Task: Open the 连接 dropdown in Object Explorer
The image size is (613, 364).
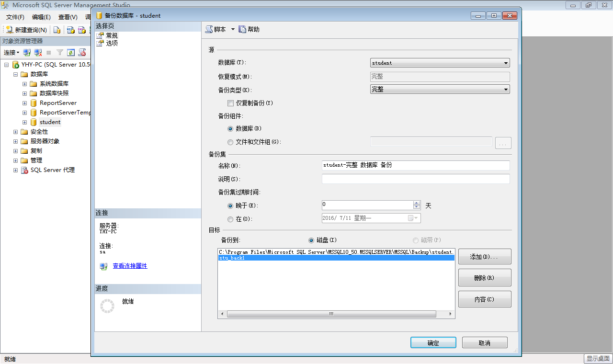Action: click(11, 52)
